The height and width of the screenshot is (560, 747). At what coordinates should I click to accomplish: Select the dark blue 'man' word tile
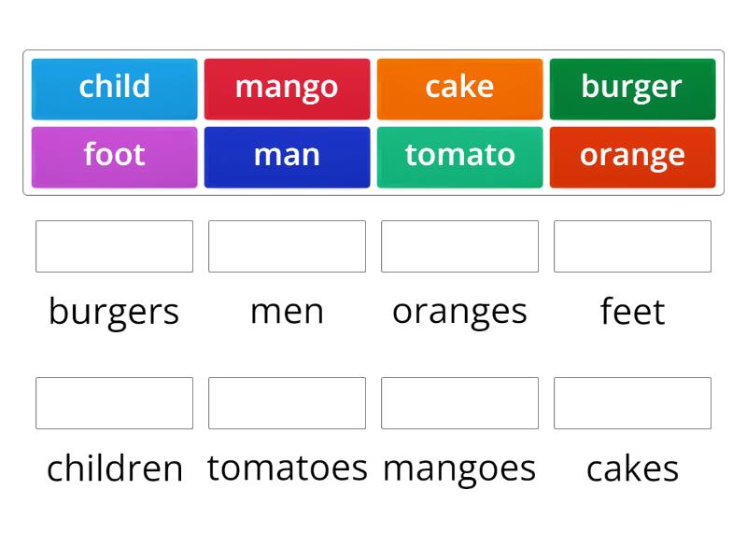[287, 156]
